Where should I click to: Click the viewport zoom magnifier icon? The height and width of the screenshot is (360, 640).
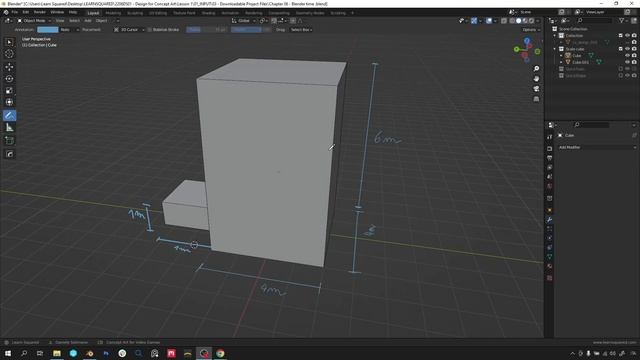click(x=536, y=69)
